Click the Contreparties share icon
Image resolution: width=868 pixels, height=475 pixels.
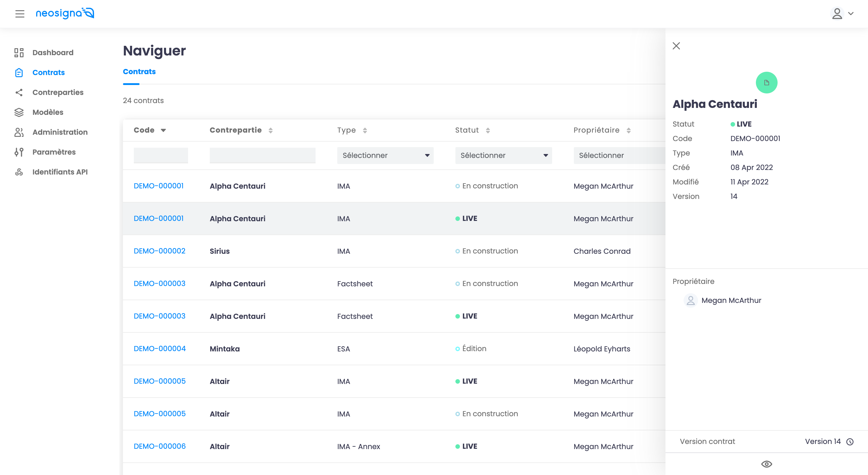pyautogui.click(x=19, y=92)
